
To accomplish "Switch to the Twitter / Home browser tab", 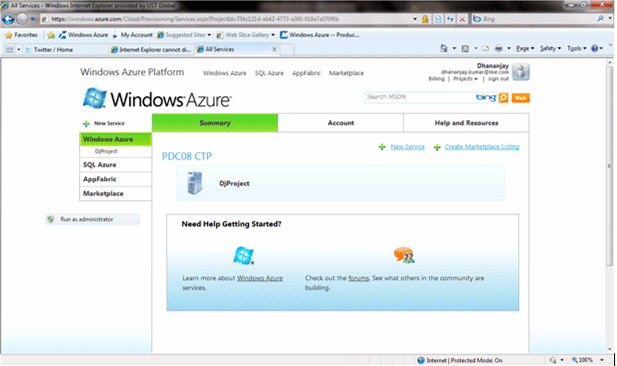I will click(65, 49).
